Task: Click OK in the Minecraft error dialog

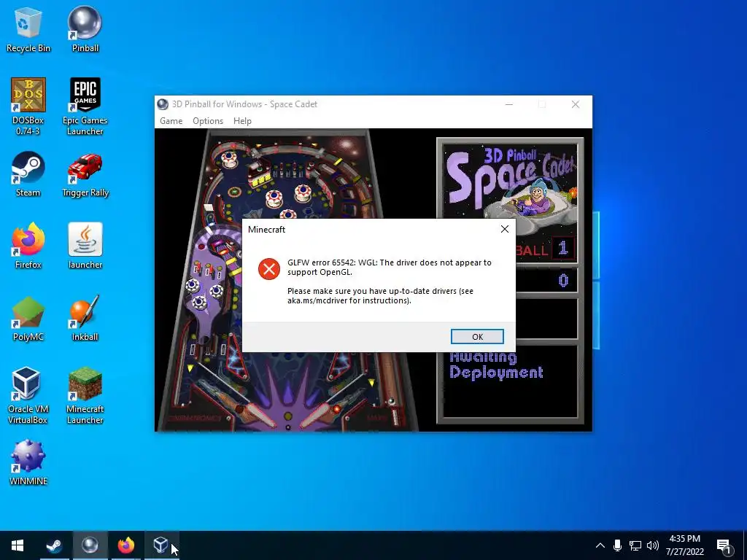Action: point(477,337)
